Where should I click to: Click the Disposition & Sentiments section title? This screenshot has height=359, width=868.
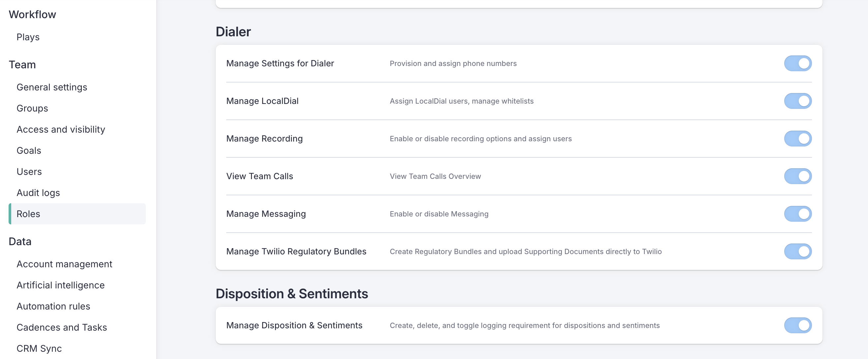[x=292, y=294]
